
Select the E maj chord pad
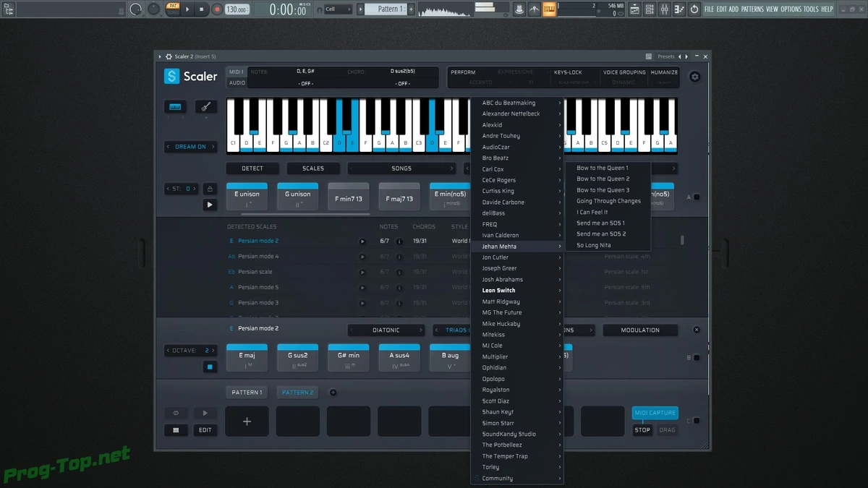(x=247, y=358)
